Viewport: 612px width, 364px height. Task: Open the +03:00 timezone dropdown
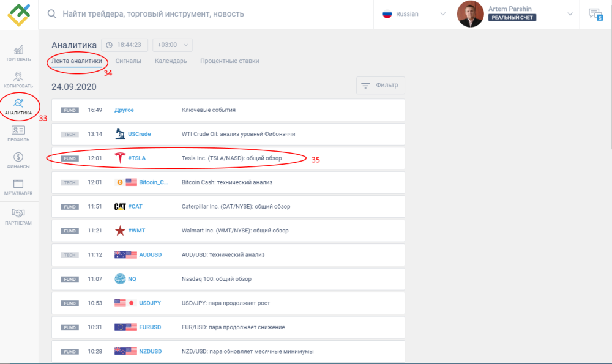(173, 45)
